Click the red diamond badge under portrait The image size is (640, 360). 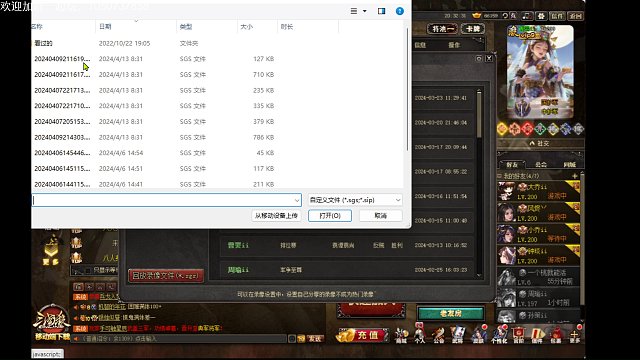point(527,129)
